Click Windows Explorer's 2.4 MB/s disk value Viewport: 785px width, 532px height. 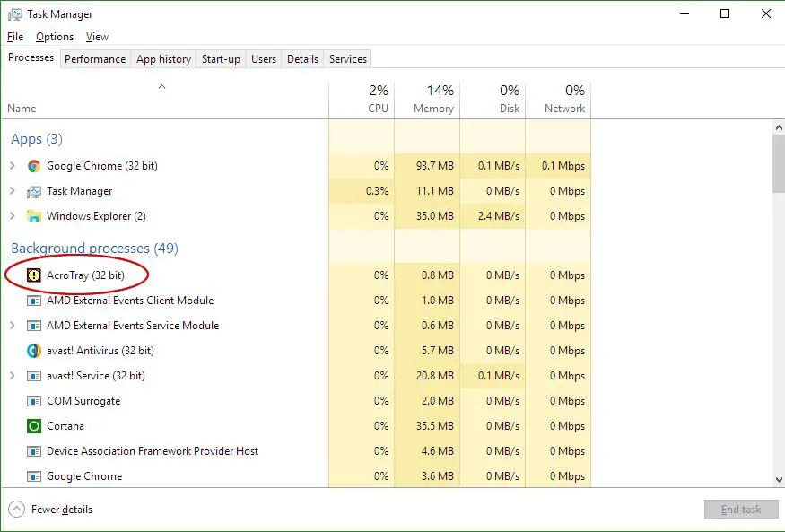point(499,215)
